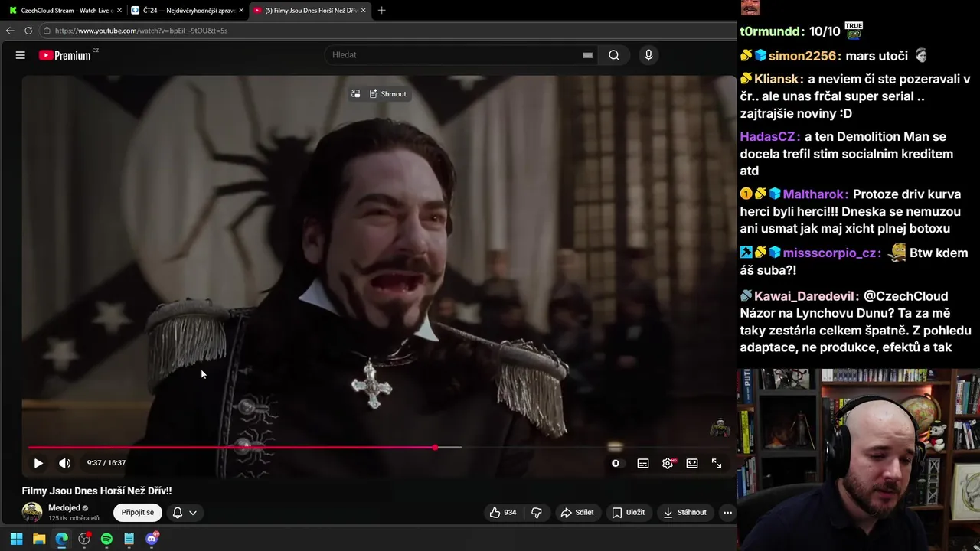The image size is (980, 551).
Task: Open player settings gear
Action: (668, 463)
